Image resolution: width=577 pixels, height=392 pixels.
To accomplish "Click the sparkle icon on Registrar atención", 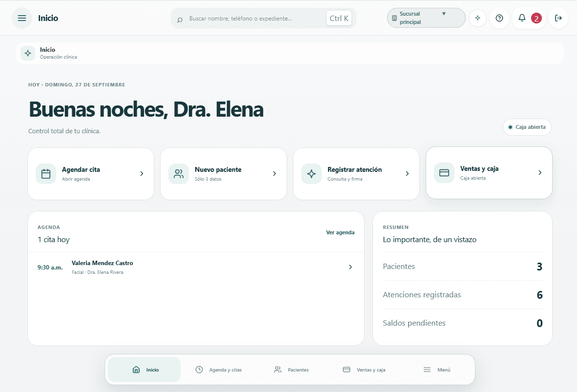I will coord(311,174).
